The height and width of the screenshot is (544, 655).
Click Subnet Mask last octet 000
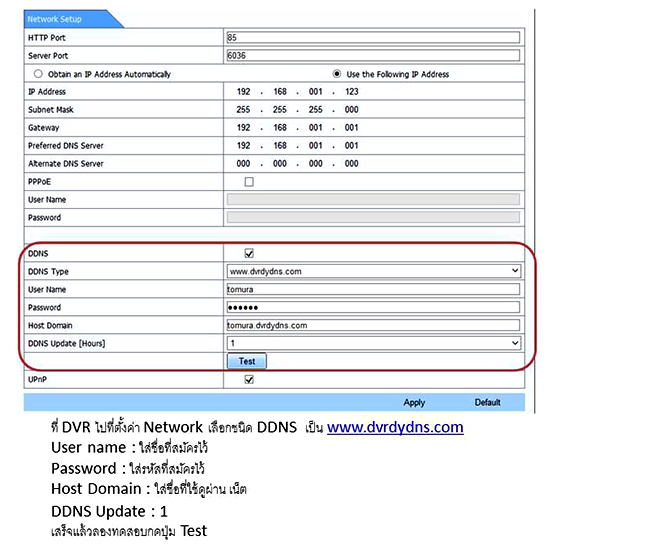pyautogui.click(x=352, y=109)
